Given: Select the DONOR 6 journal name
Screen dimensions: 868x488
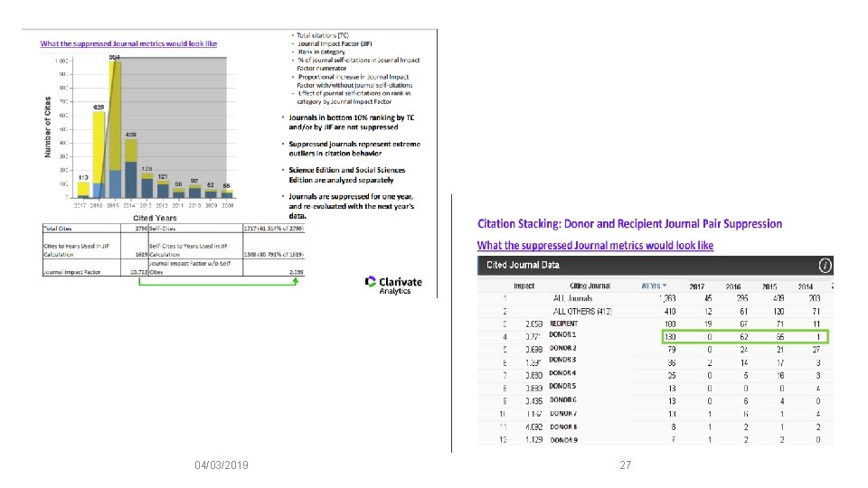Looking at the screenshot, I should [x=562, y=399].
